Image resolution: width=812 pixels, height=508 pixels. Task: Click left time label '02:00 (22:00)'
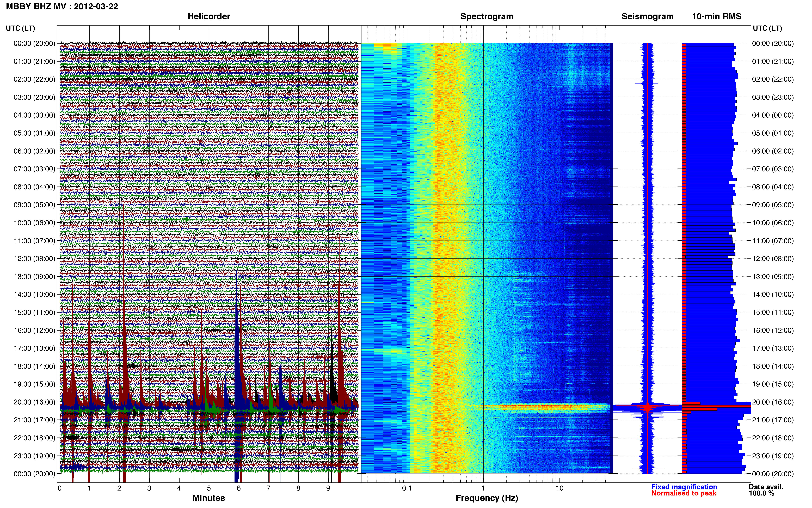[x=34, y=79]
